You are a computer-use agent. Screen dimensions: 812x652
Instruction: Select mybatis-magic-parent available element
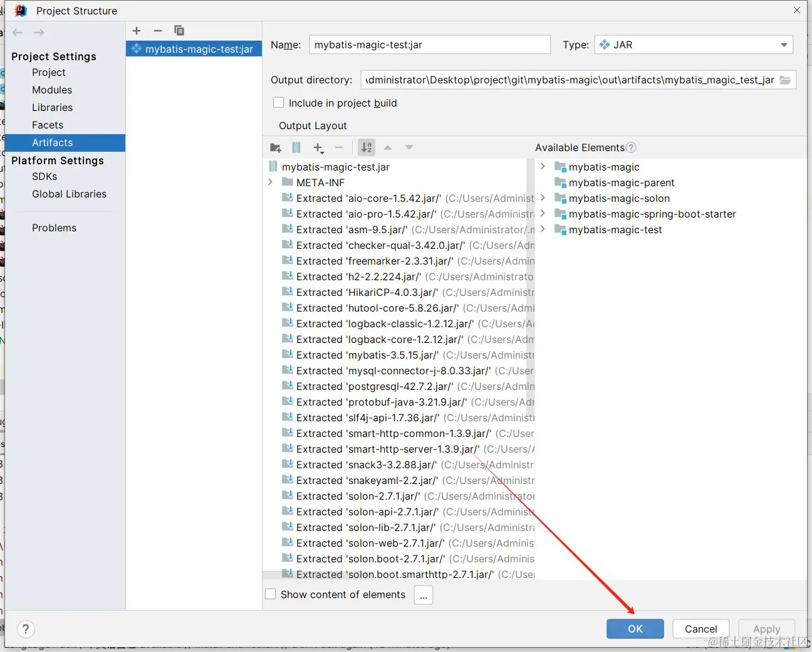622,182
